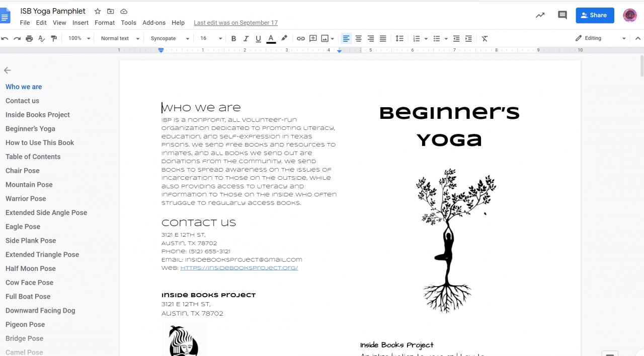This screenshot has width=644, height=356.
Task: Follow the insidebooksproject.org web link
Action: point(239,268)
